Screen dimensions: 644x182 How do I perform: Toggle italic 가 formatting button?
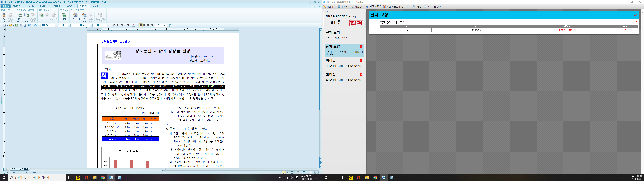pyautogui.click(x=118, y=25)
